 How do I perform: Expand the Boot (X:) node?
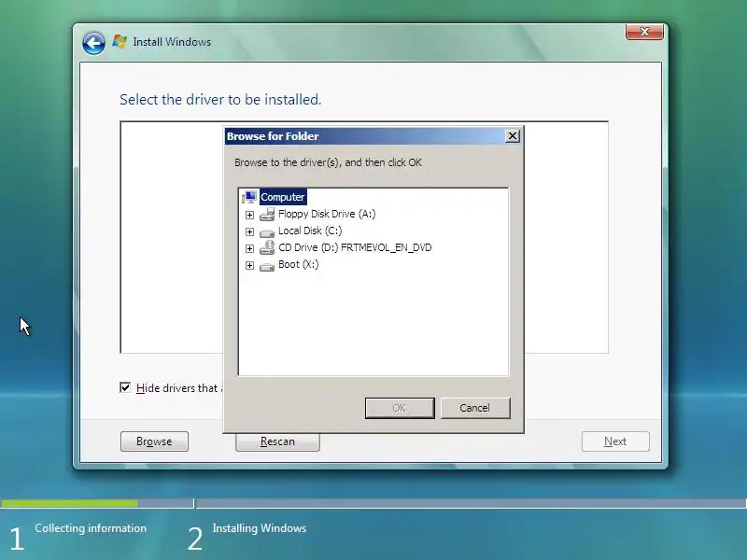(x=249, y=265)
